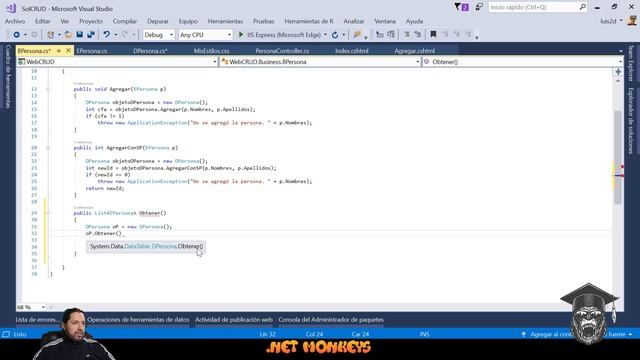Open Consola del Administrador de paquetes tab
Screen dimensions: 640x360
point(331,320)
